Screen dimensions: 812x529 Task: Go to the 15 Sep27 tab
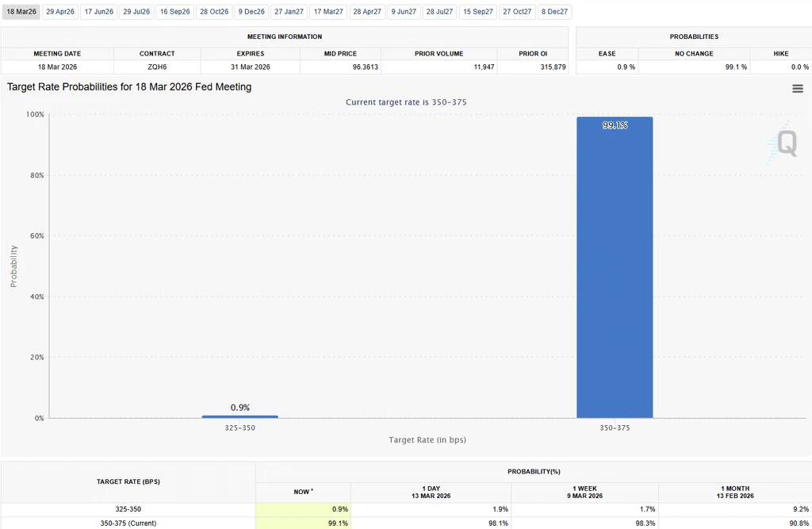(x=478, y=11)
